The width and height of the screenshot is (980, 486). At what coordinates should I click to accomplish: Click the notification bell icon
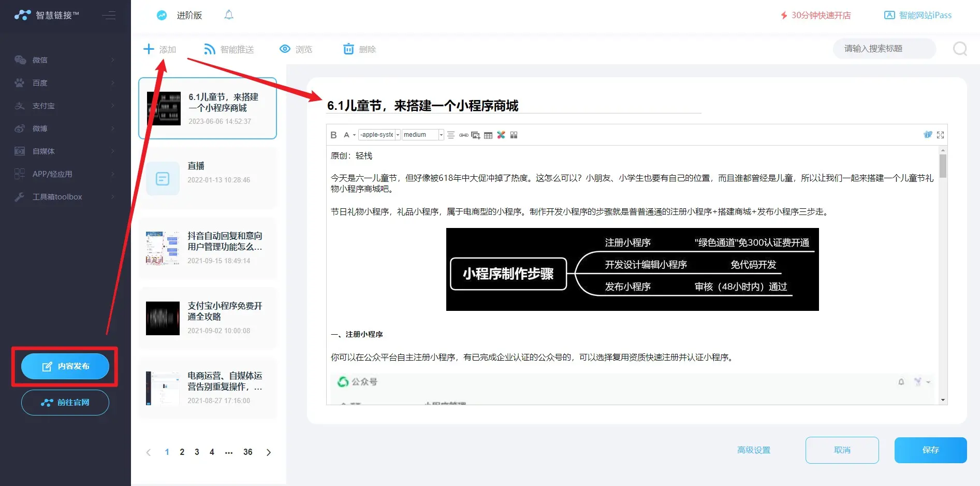(x=229, y=15)
